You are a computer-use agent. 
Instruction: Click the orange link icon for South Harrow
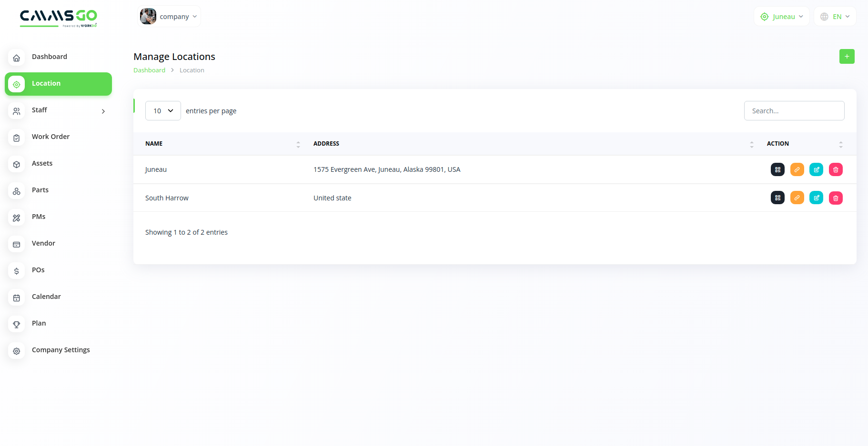(x=797, y=198)
